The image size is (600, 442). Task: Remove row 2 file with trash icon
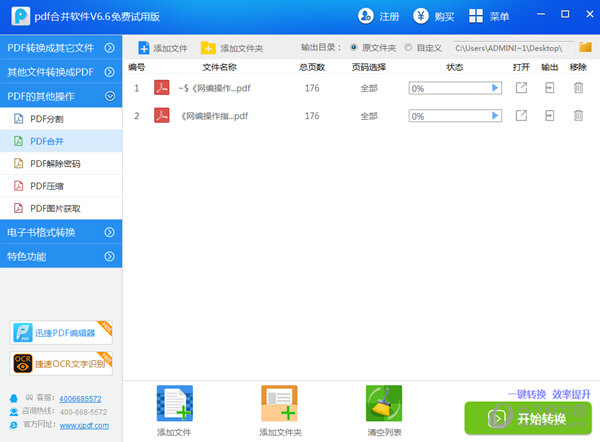[578, 115]
